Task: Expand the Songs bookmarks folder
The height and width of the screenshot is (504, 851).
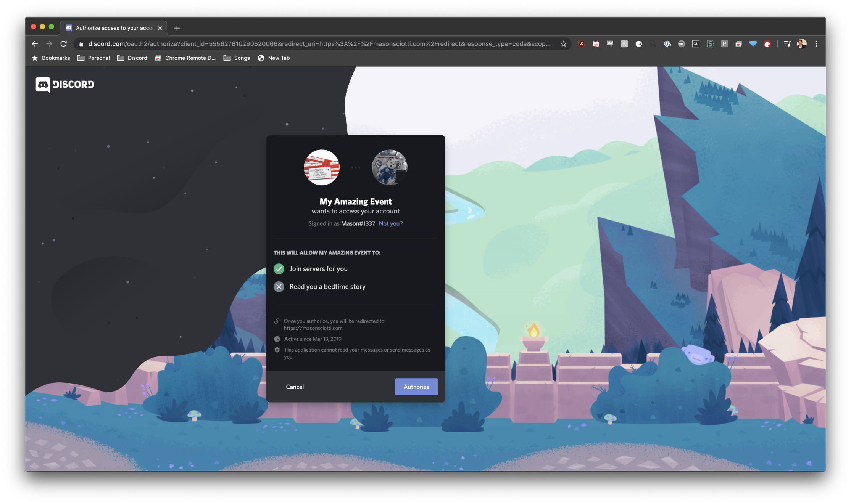Action: (237, 58)
